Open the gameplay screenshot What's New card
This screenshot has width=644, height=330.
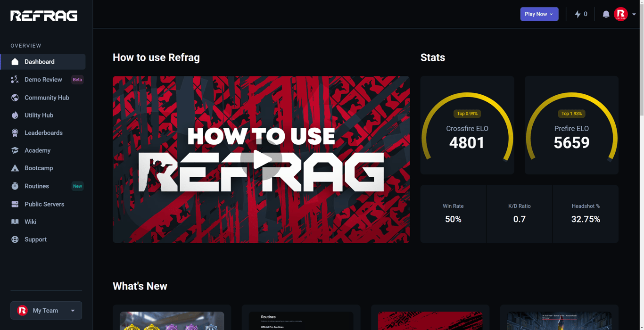click(560, 317)
